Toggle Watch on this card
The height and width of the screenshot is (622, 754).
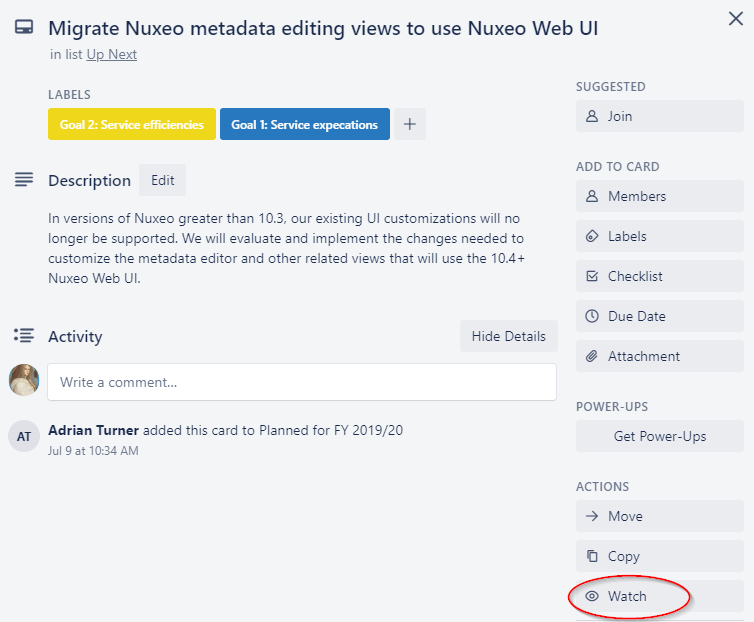[660, 596]
